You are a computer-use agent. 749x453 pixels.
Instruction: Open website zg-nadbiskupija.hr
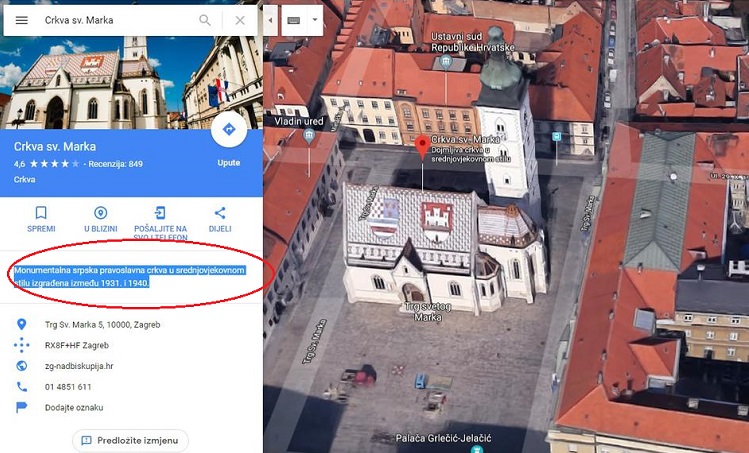click(x=79, y=366)
